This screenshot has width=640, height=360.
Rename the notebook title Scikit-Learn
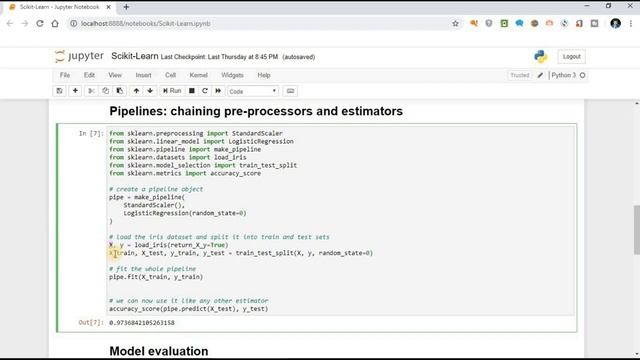click(135, 56)
